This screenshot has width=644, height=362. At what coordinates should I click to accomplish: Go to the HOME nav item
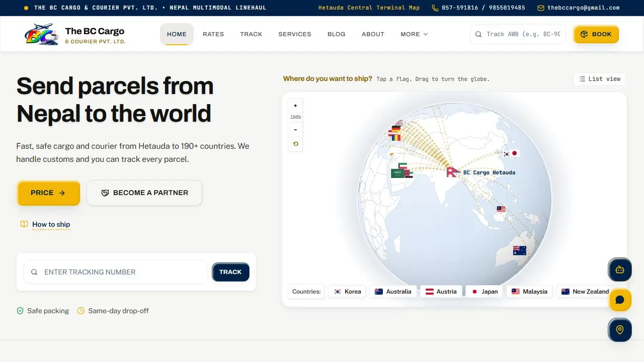177,34
